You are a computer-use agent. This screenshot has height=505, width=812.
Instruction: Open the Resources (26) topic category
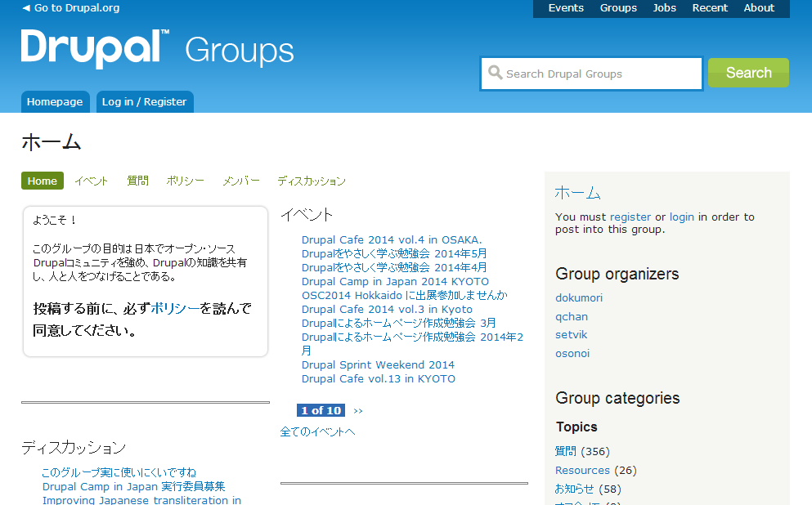click(x=582, y=471)
